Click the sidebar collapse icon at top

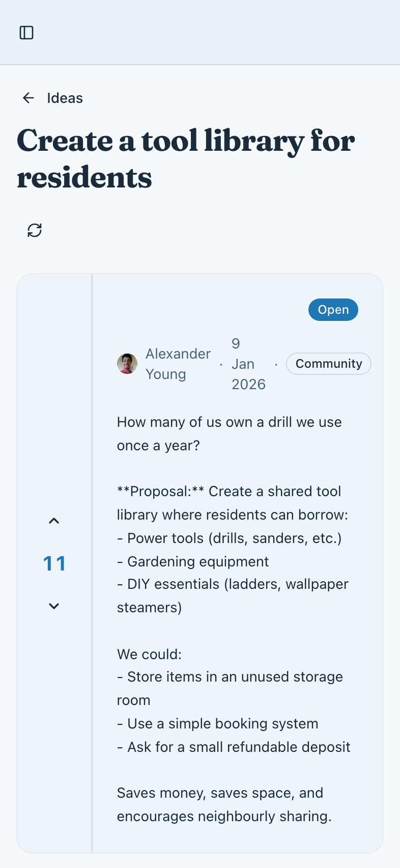26,32
